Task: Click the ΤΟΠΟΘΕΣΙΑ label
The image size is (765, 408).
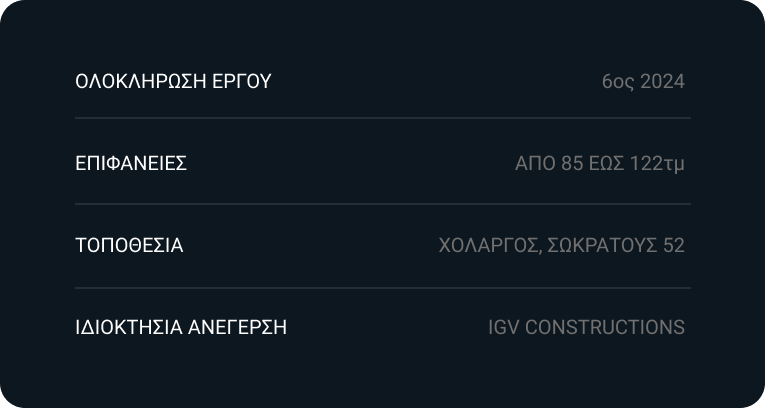Action: tap(129, 246)
